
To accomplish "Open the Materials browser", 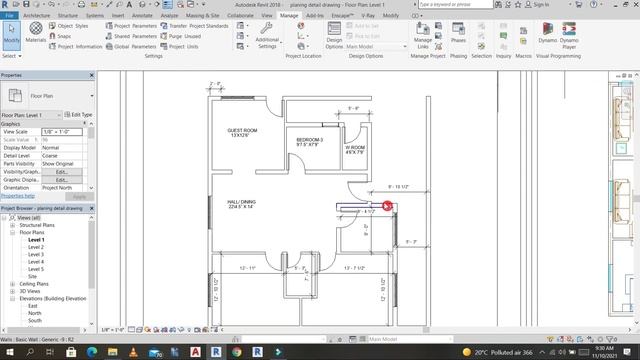I will (x=36, y=33).
